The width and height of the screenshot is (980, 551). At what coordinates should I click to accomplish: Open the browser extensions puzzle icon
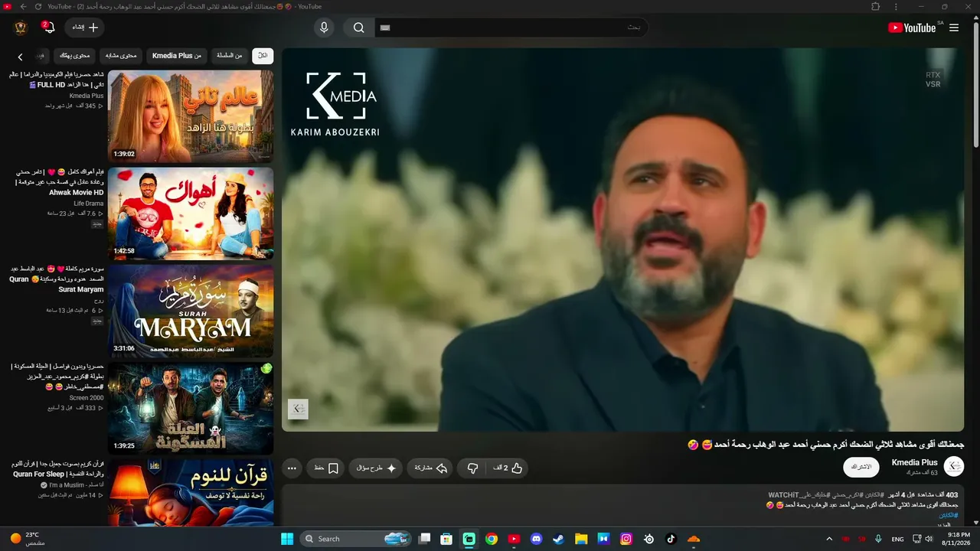[876, 6]
